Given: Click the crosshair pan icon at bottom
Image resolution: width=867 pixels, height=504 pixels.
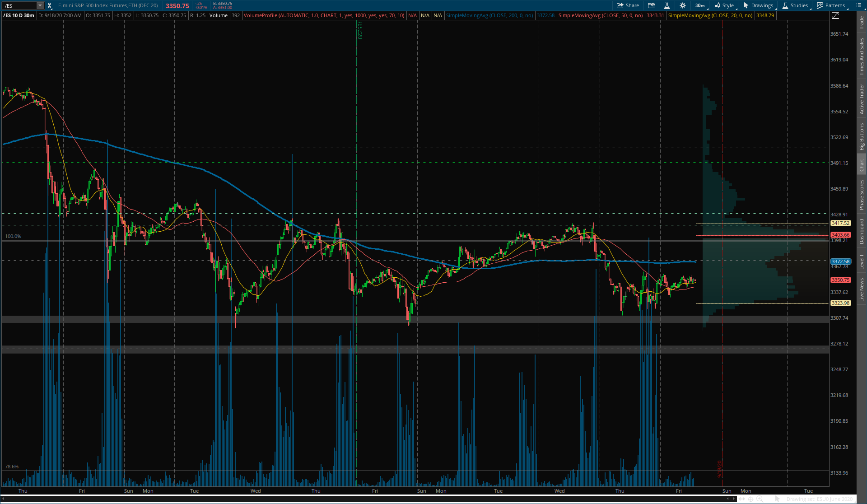Looking at the screenshot, I should pos(750,499).
